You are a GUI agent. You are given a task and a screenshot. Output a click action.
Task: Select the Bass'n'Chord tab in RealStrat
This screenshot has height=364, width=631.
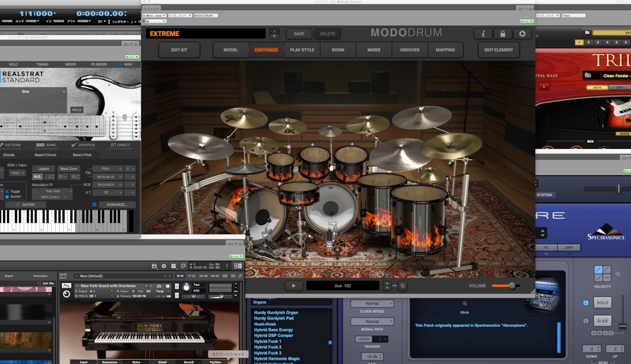tap(46, 155)
